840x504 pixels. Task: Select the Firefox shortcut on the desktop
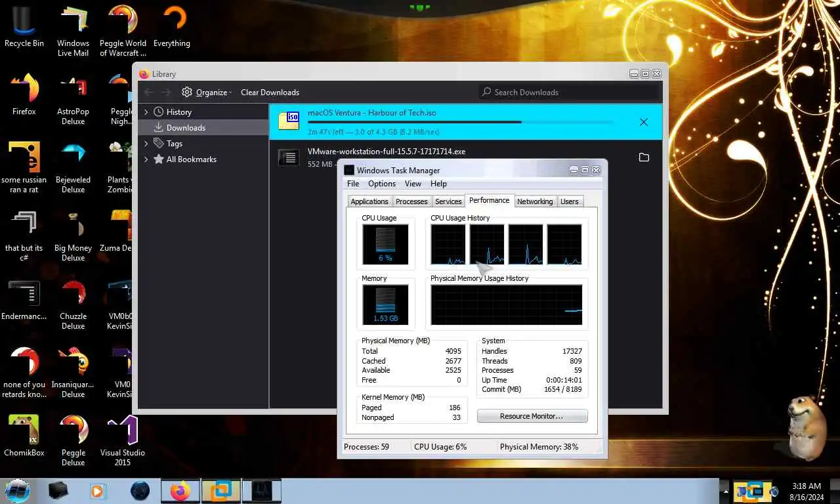24,94
